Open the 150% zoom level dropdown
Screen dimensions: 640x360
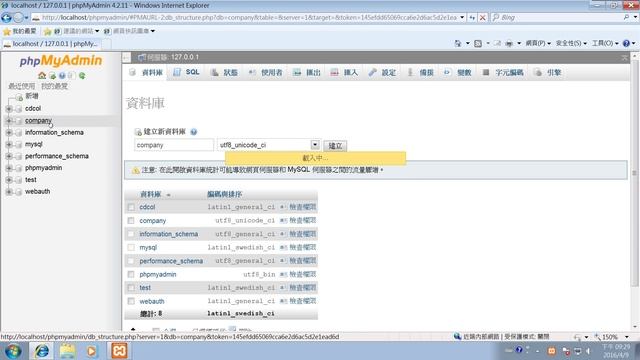pyautogui.click(x=627, y=337)
